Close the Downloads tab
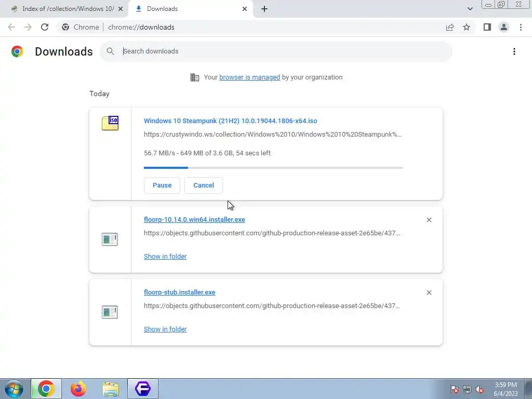Viewport: 532px width, 399px height. [245, 9]
